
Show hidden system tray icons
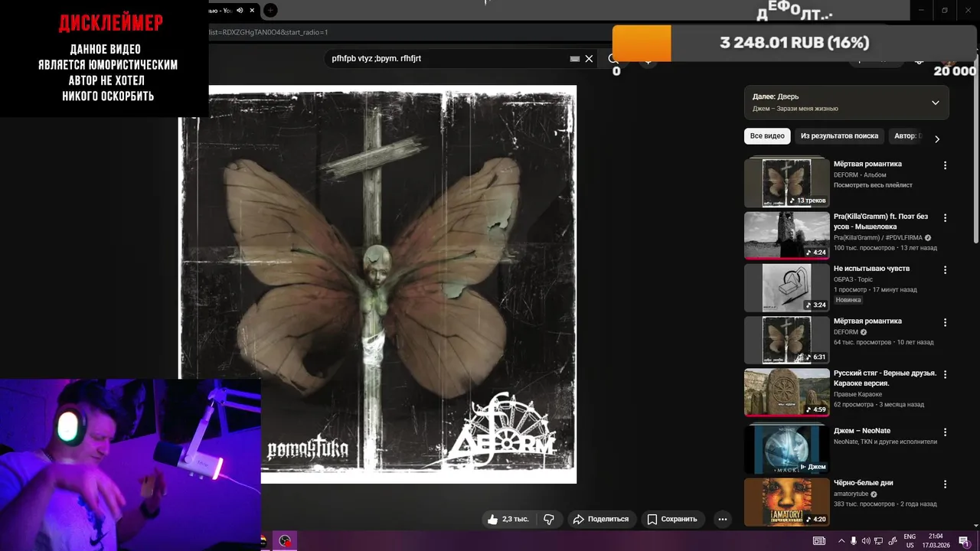[x=841, y=541]
